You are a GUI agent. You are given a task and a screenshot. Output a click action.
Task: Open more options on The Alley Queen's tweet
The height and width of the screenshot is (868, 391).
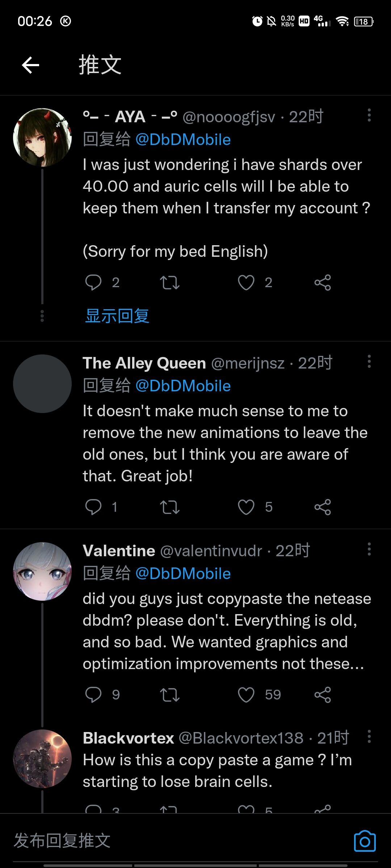point(369,361)
